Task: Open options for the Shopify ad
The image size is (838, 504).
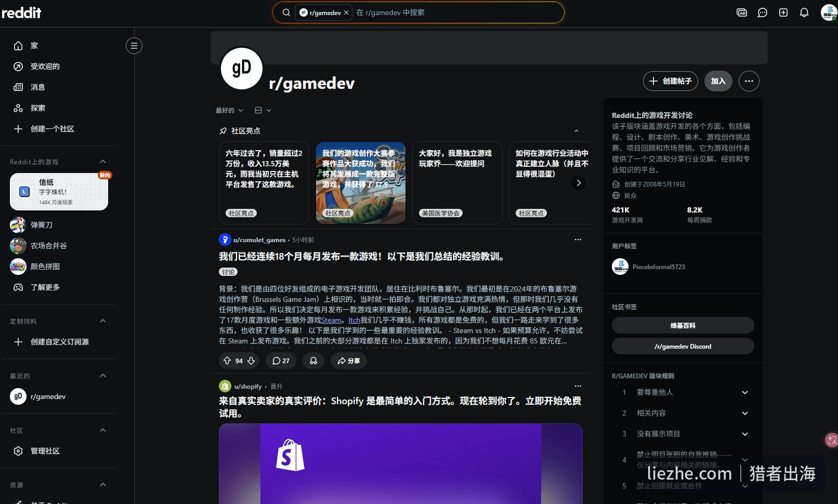Action: coord(578,386)
